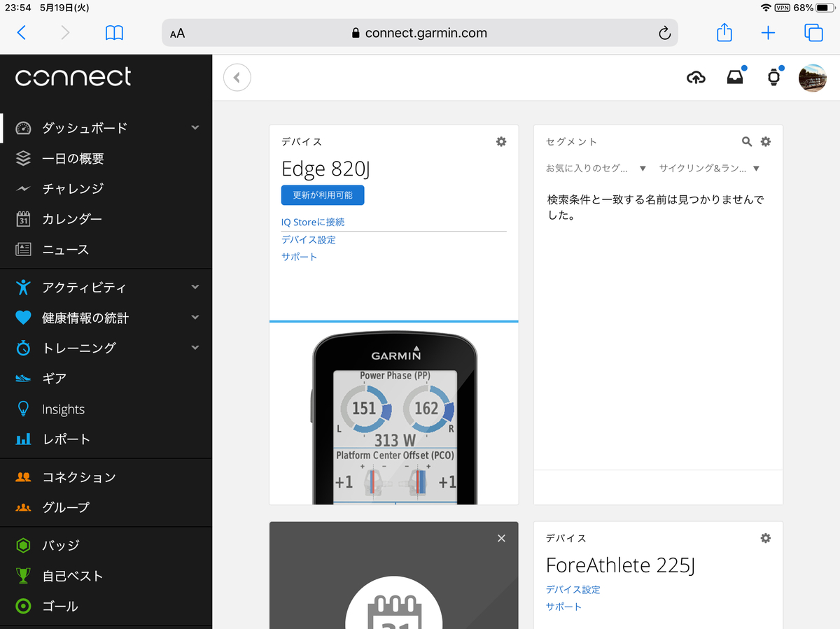
Task: Open セグメント widget settings gear
Action: click(766, 141)
